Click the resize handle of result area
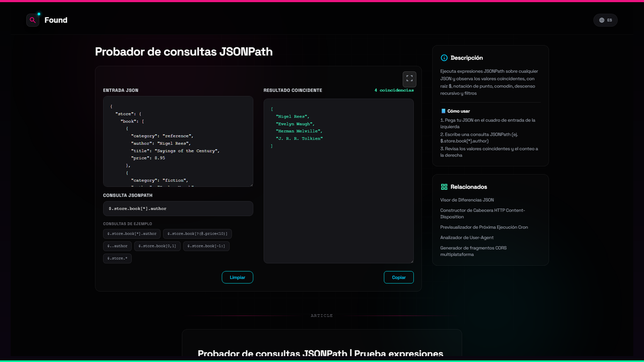 [411, 261]
